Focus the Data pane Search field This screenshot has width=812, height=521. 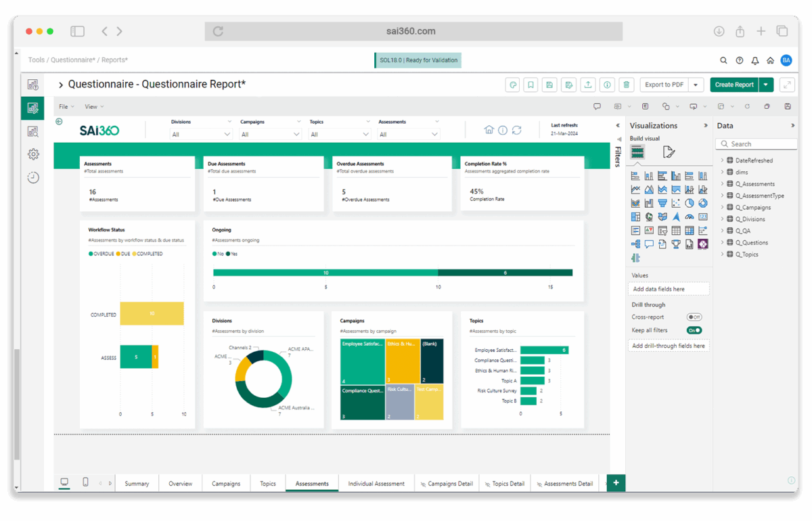click(x=756, y=144)
